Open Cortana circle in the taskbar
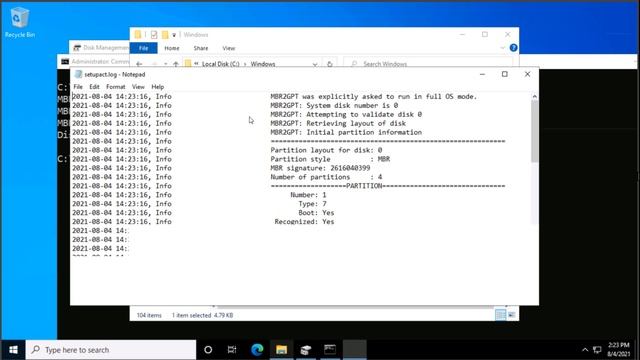 [208, 350]
